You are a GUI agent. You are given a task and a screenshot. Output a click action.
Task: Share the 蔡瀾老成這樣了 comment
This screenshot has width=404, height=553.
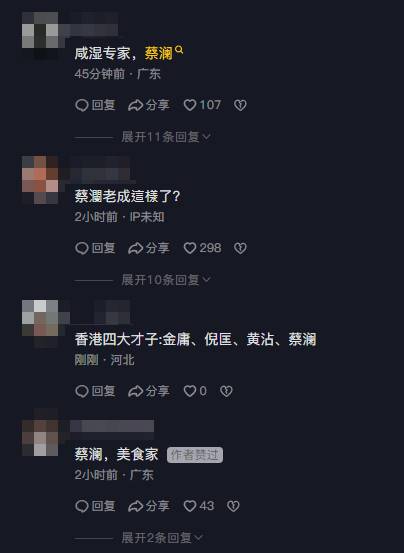pyautogui.click(x=148, y=248)
